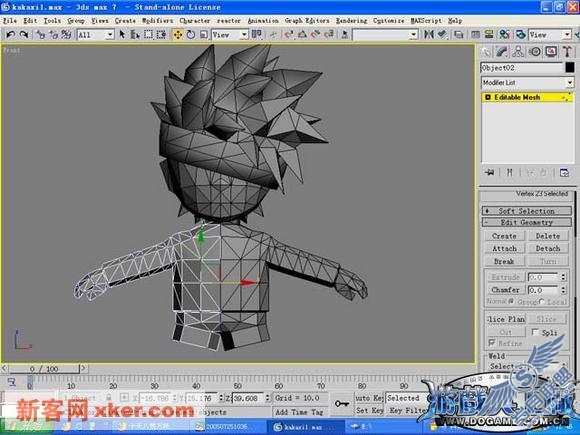
Task: Open the Select by Name dialog icon
Action: click(x=135, y=35)
